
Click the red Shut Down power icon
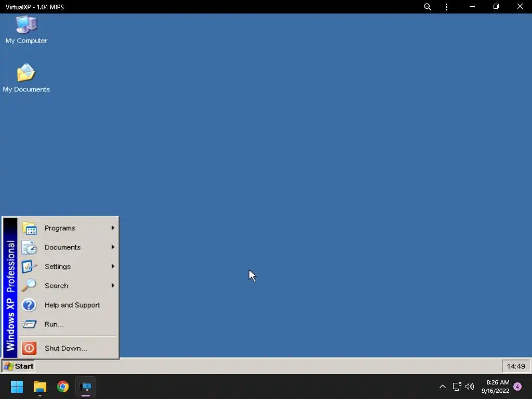coord(29,348)
